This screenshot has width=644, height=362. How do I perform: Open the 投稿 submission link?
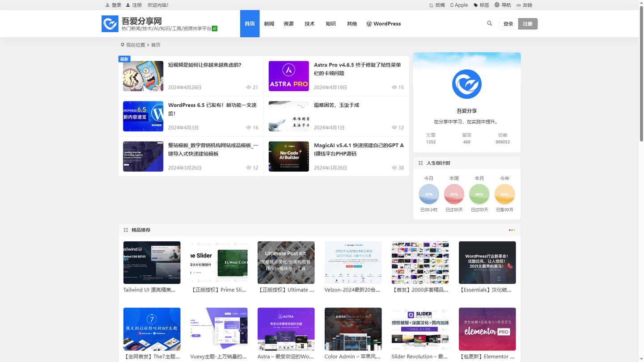pos(437,5)
